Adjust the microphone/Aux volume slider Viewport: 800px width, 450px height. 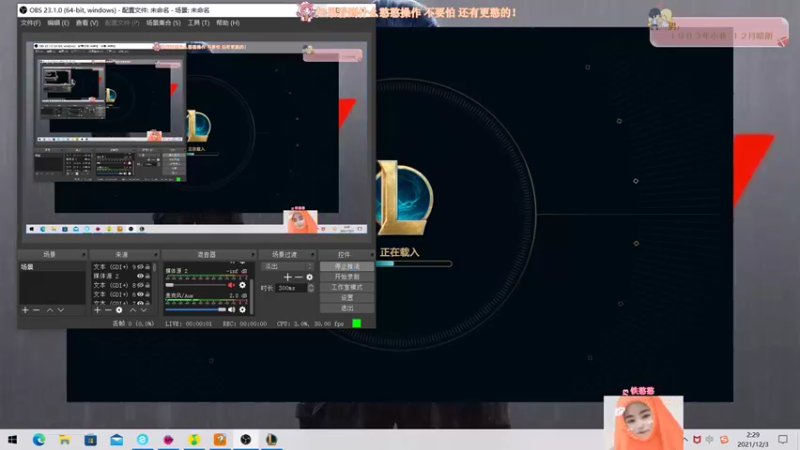[195, 309]
